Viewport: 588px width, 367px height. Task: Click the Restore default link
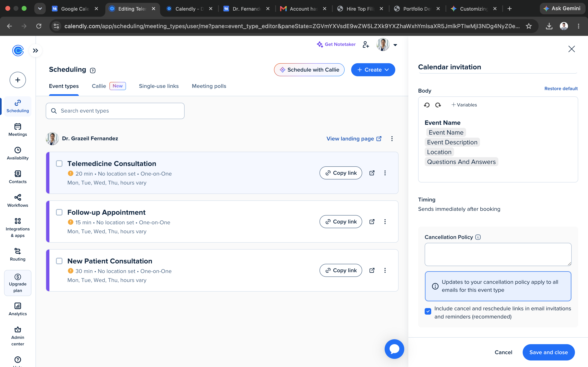coord(561,89)
